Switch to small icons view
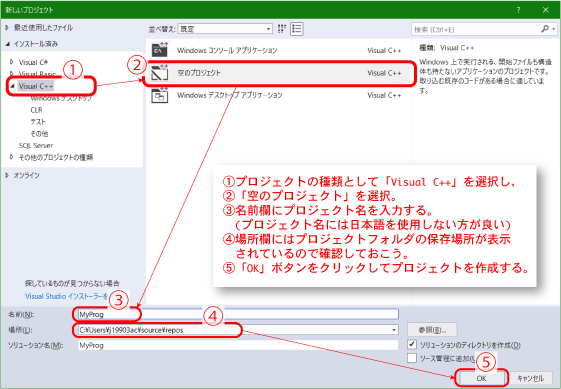The width and height of the screenshot is (561, 389). point(282,29)
